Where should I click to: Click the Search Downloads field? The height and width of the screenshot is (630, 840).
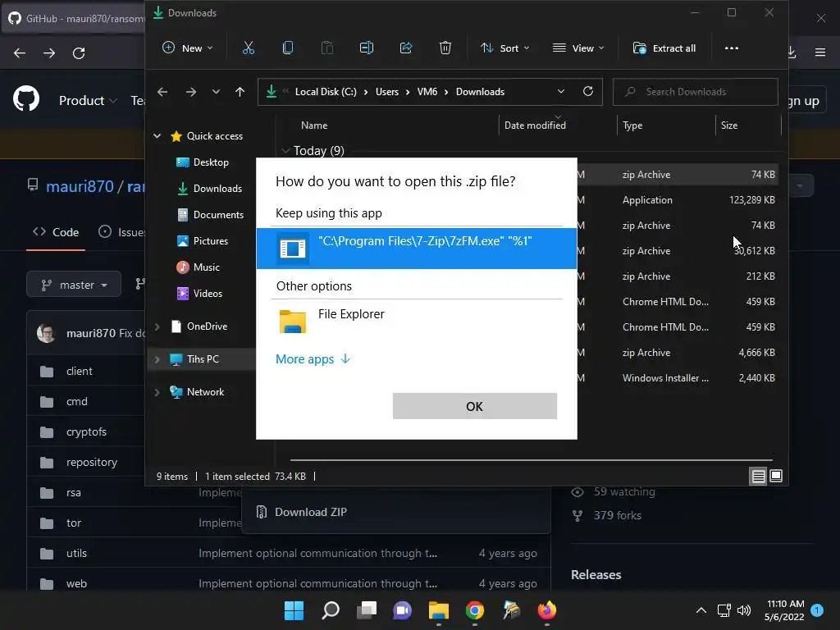tap(696, 92)
